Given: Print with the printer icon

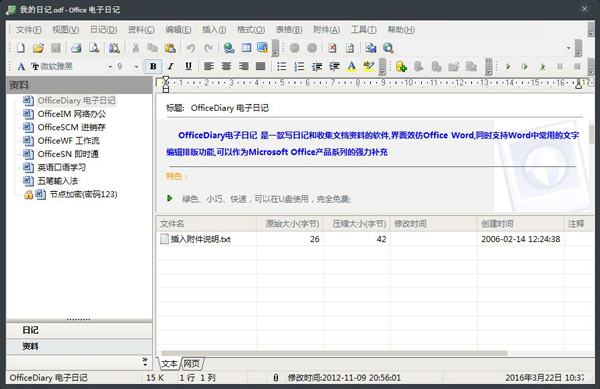Looking at the screenshot, I should pyautogui.click(x=76, y=48).
